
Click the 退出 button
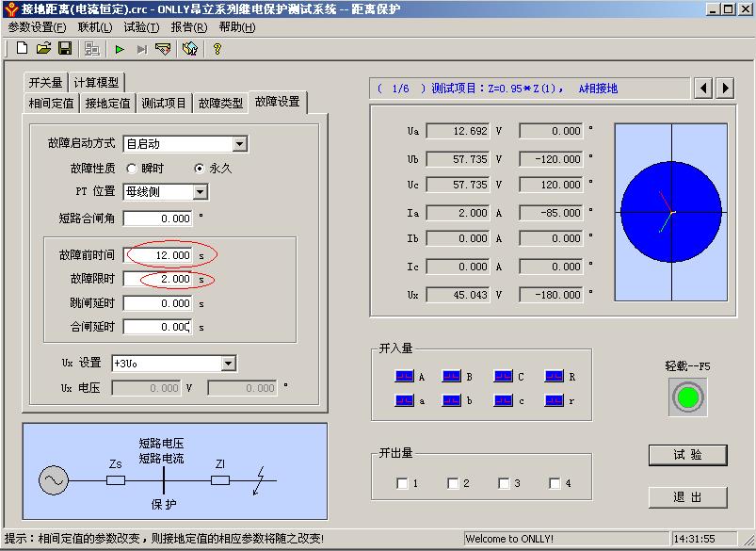pyautogui.click(x=687, y=496)
